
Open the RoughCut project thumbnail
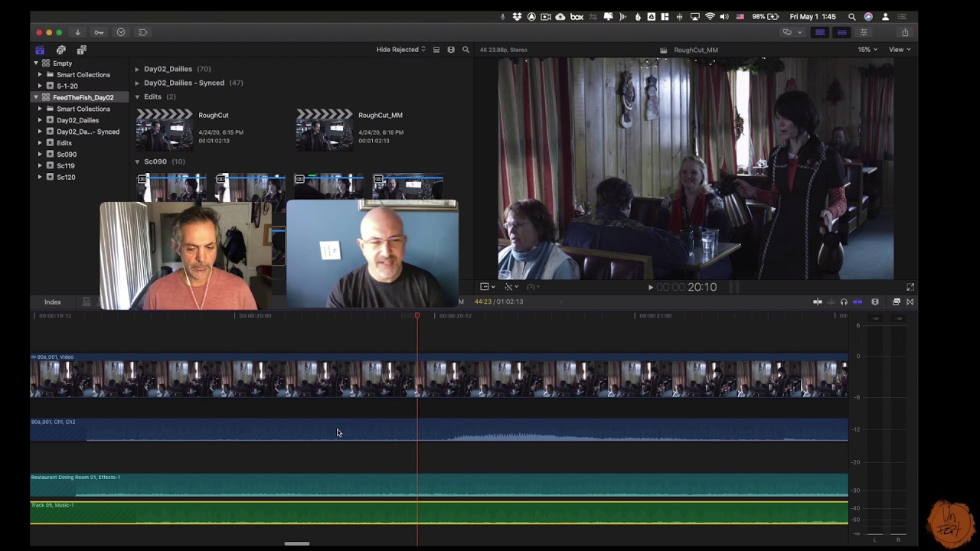tap(165, 129)
